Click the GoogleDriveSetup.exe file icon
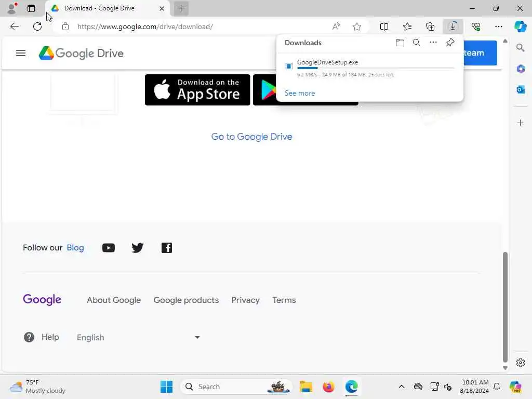The width and height of the screenshot is (532, 399). [x=289, y=66]
